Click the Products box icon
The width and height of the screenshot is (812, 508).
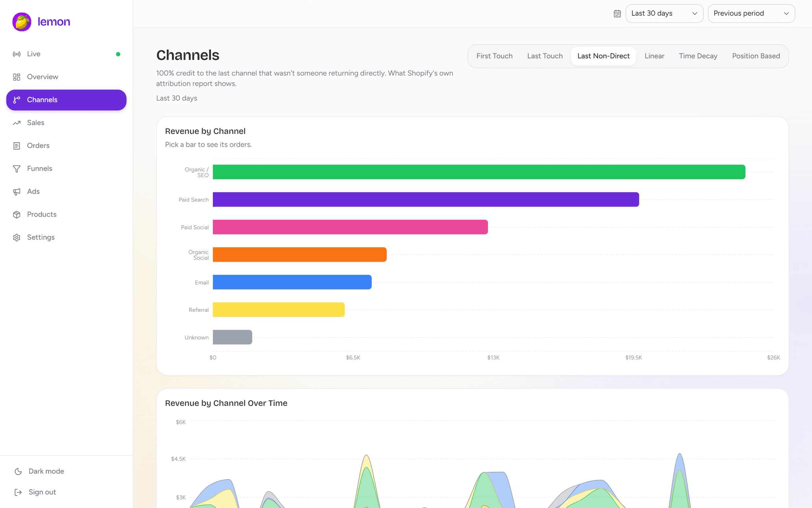point(17,215)
